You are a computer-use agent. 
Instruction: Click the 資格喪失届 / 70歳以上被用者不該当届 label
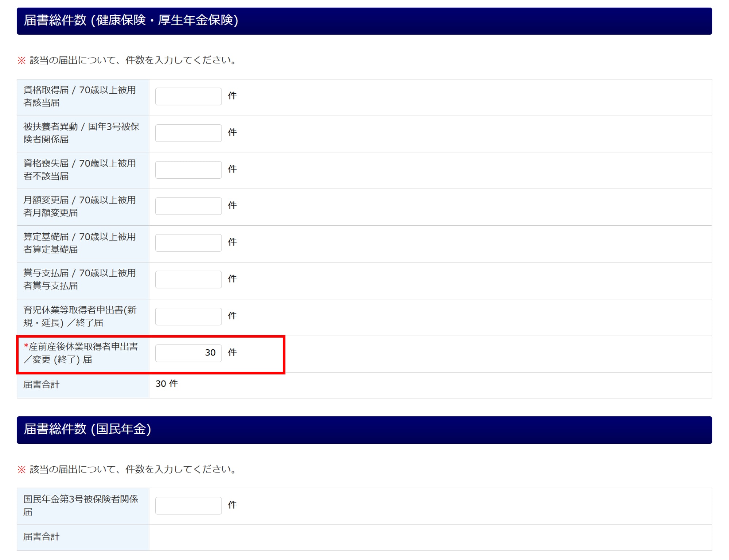click(x=79, y=170)
